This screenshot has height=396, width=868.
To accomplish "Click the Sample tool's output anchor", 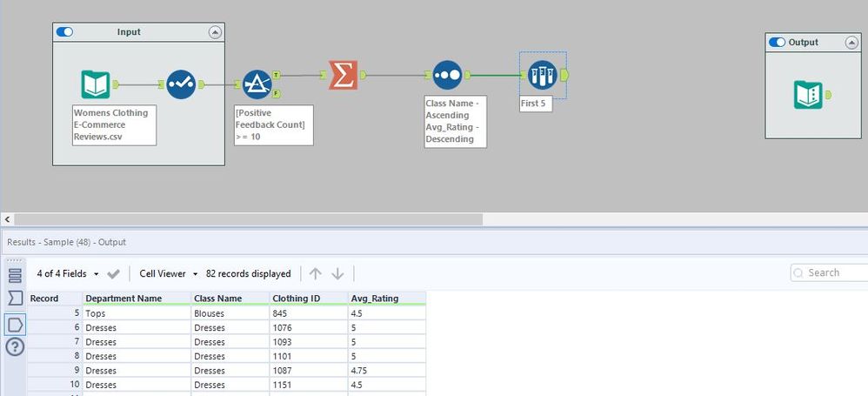I will (x=564, y=75).
